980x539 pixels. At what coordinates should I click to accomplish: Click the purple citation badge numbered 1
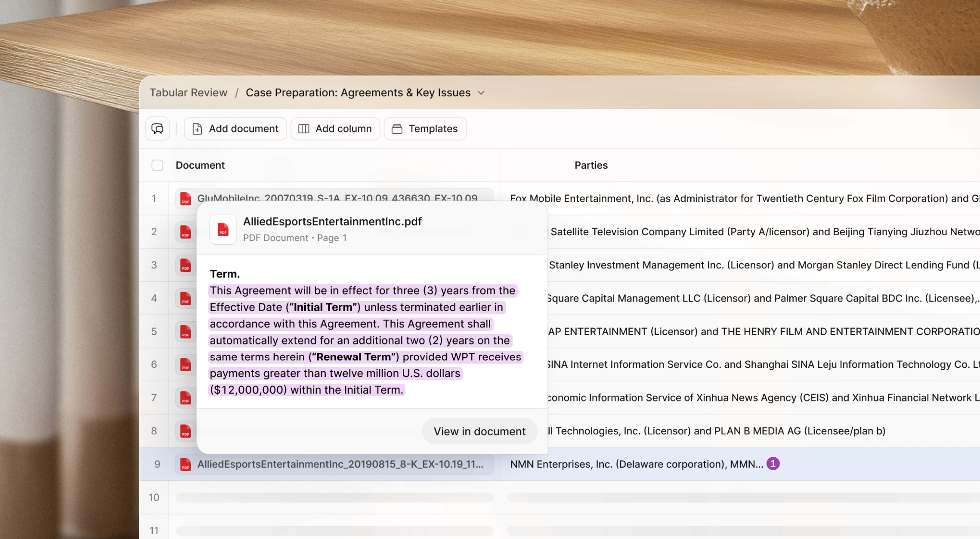[773, 464]
